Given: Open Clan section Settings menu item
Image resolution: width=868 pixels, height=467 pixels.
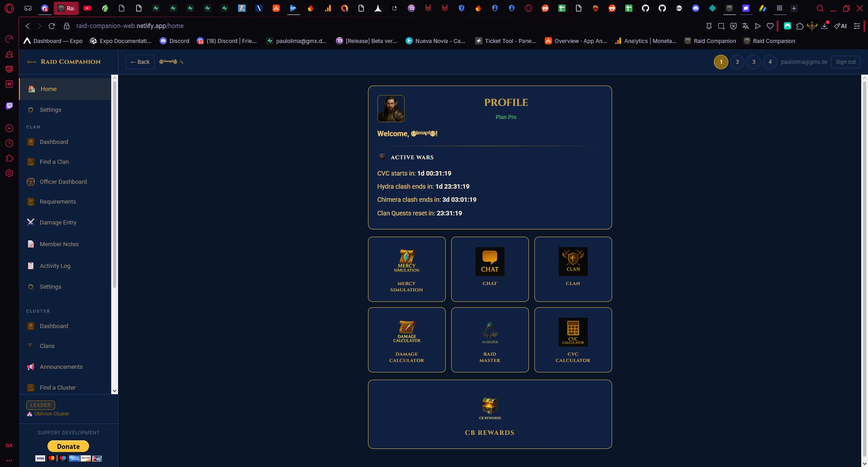Looking at the screenshot, I should (66, 287).
